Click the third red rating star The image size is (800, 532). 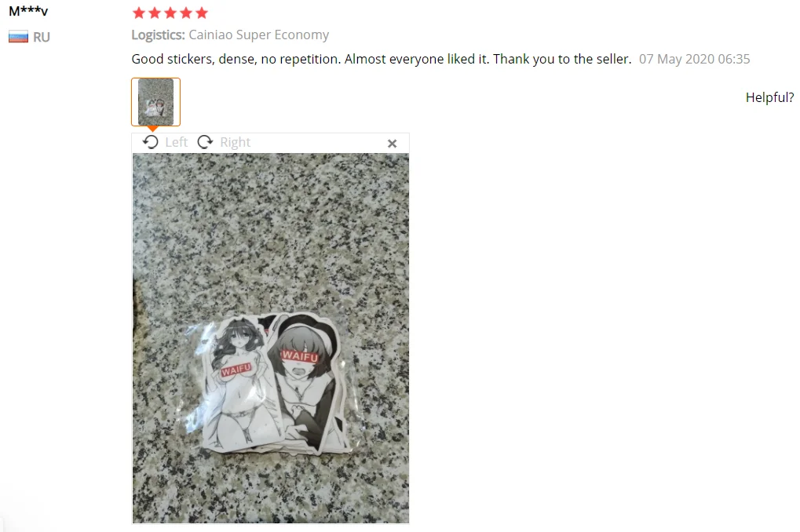point(170,13)
